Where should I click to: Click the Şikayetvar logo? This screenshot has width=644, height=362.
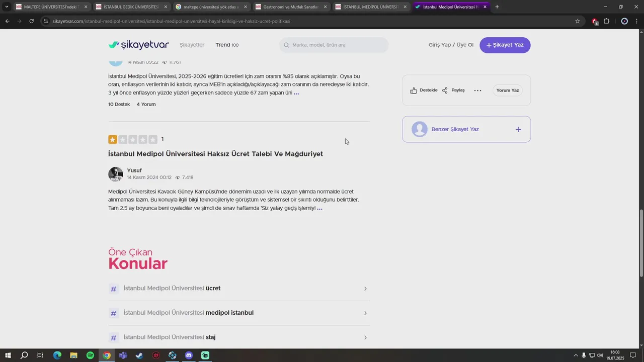(x=139, y=45)
